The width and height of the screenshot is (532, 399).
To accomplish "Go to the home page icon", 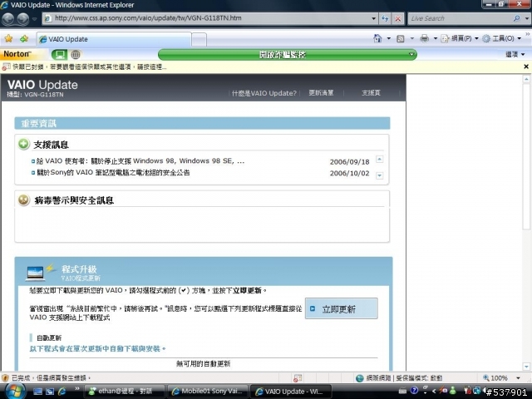I will pyautogui.click(x=377, y=38).
